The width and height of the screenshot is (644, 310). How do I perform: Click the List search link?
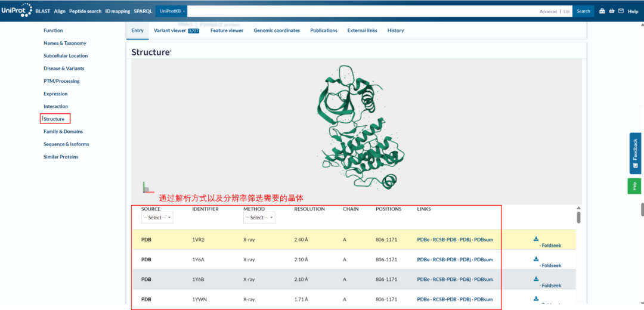[566, 11]
